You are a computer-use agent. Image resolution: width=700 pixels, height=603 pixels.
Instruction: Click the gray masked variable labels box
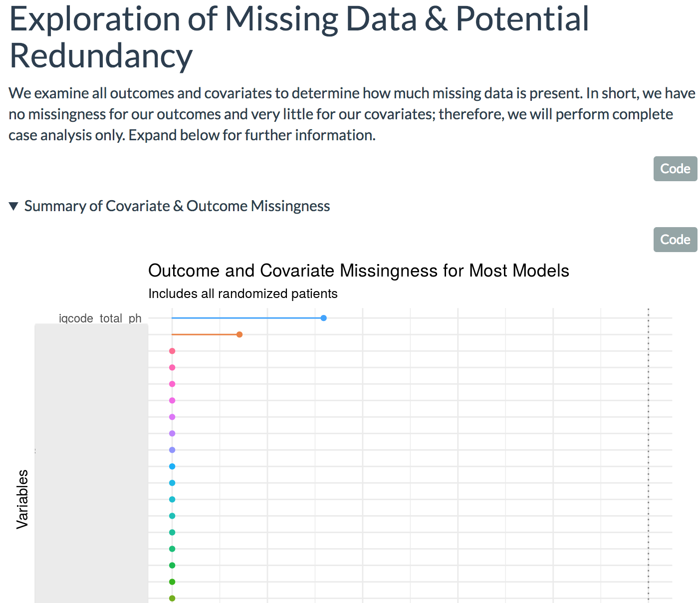click(x=91, y=463)
